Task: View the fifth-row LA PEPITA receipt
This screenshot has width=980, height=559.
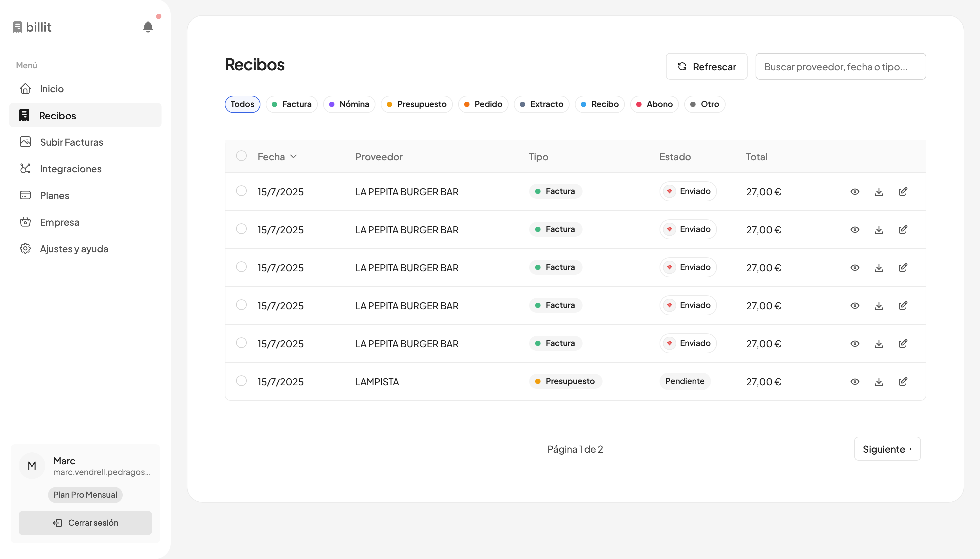Action: 855,344
